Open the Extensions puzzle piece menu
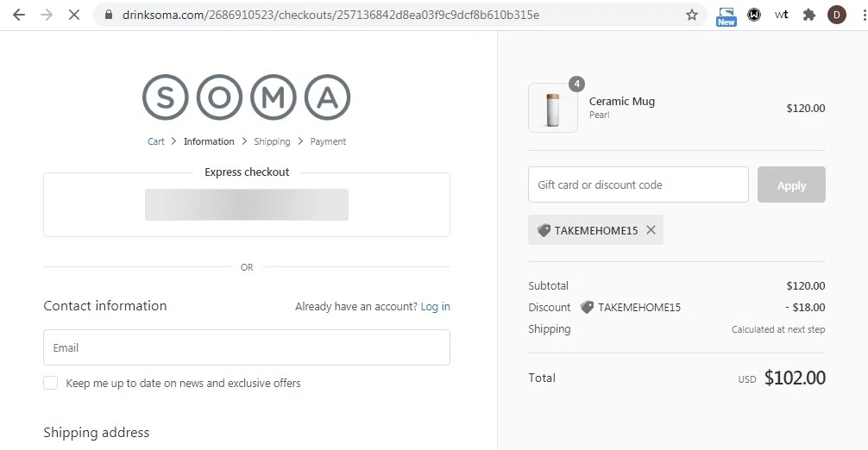Viewport: 868px width, 450px height. click(808, 15)
